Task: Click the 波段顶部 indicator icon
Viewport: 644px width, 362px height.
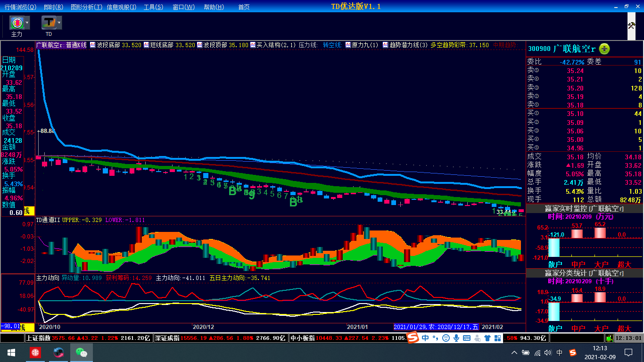Action: [x=200, y=45]
